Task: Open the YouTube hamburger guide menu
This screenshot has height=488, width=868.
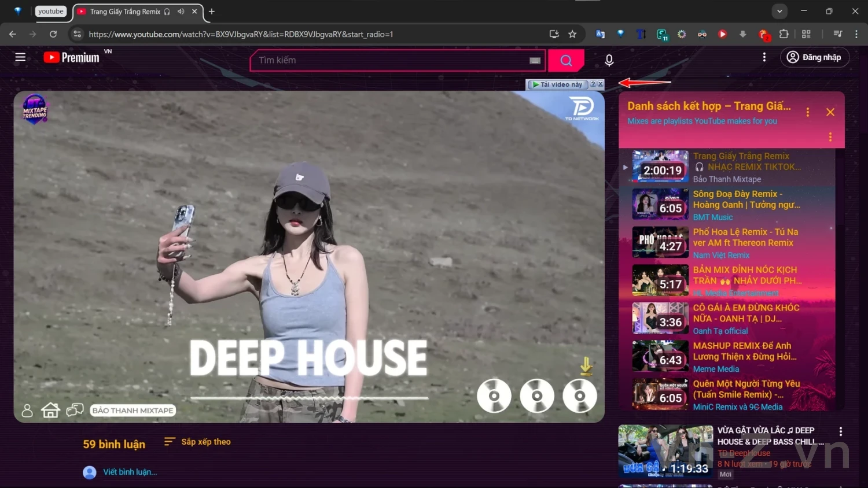Action: pyautogui.click(x=20, y=57)
